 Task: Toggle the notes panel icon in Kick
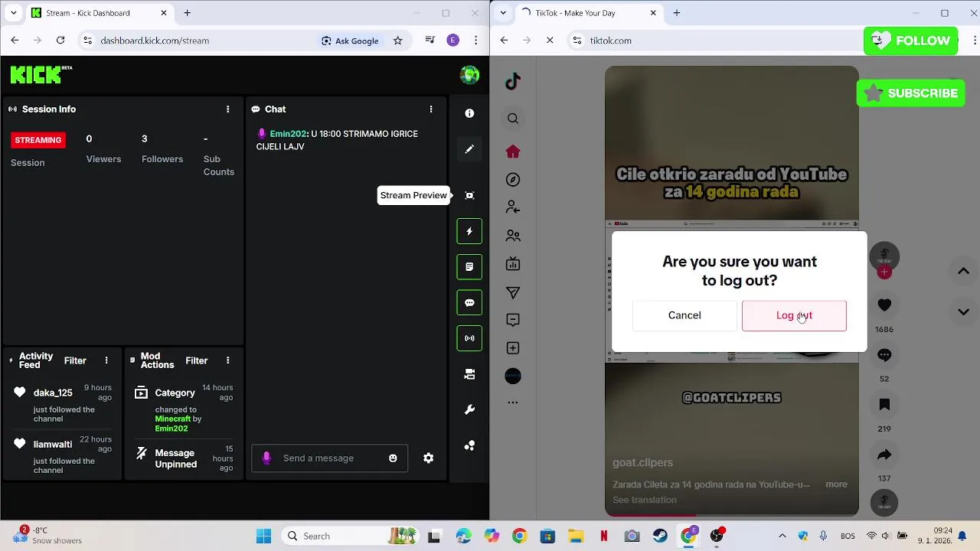pos(469,267)
